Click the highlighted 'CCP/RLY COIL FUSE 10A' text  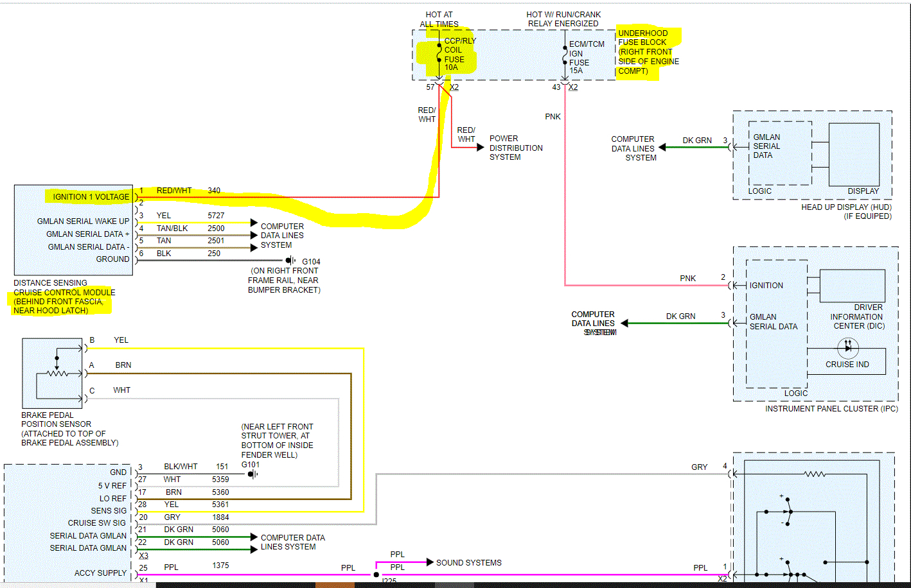[459, 54]
